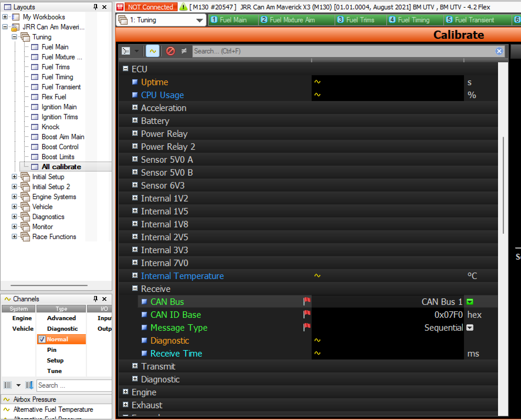The image size is (521, 420).
Task: Select the blocked/disabled filter icon in toolbar
Action: (171, 51)
